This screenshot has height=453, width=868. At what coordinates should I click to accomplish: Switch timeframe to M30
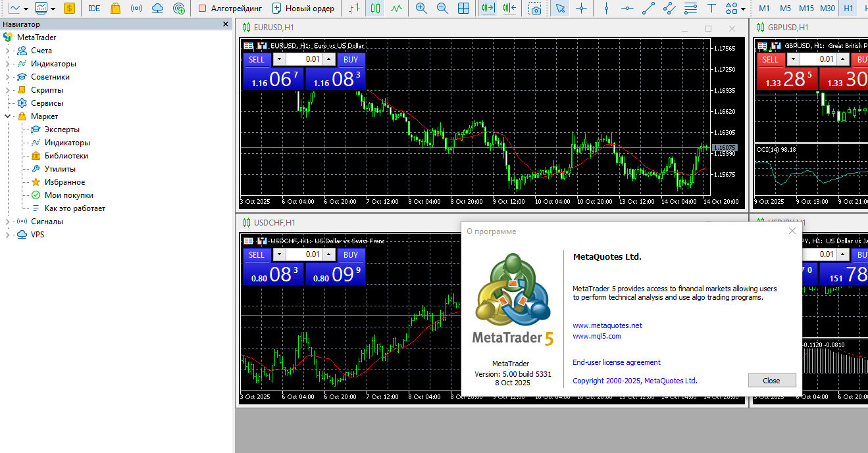(x=828, y=9)
